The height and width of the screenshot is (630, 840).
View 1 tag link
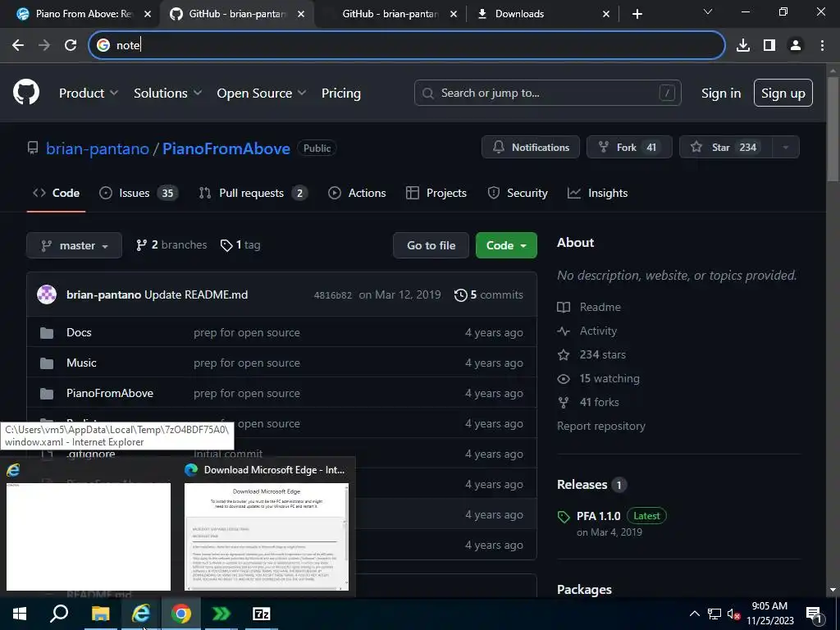click(x=240, y=244)
